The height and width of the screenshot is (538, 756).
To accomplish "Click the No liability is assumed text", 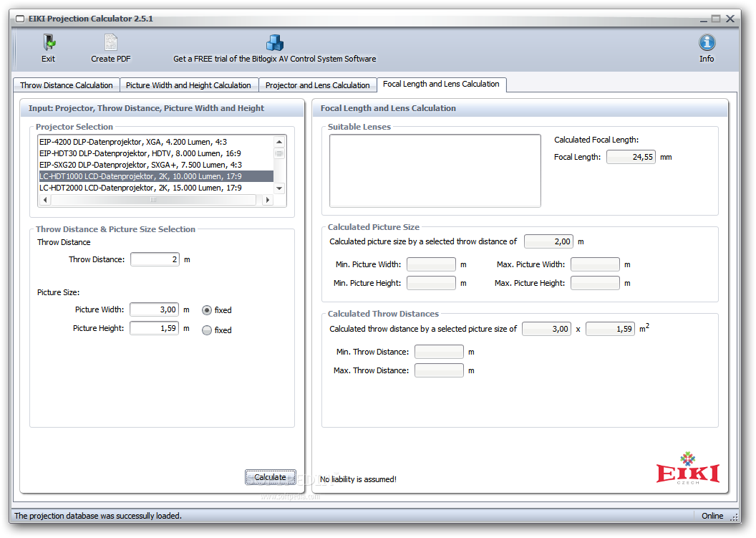I will (358, 479).
